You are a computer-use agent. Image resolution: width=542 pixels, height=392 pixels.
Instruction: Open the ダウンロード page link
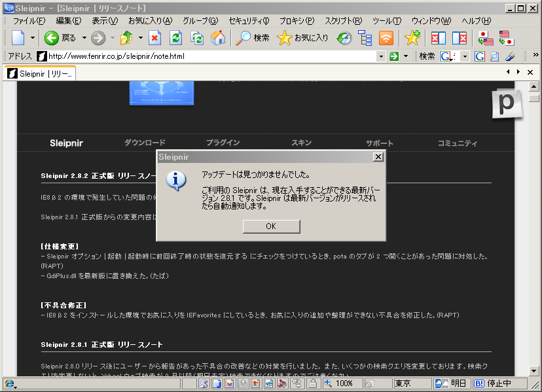click(x=145, y=143)
